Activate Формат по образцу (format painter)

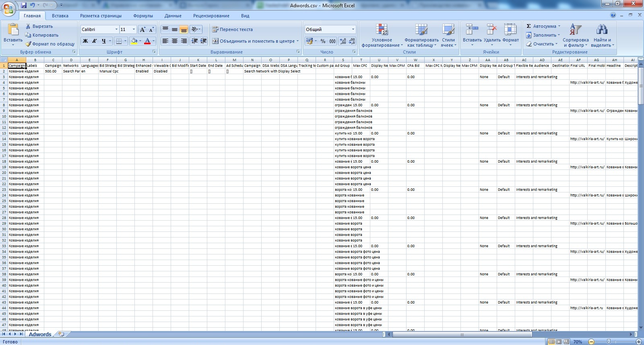50,44
